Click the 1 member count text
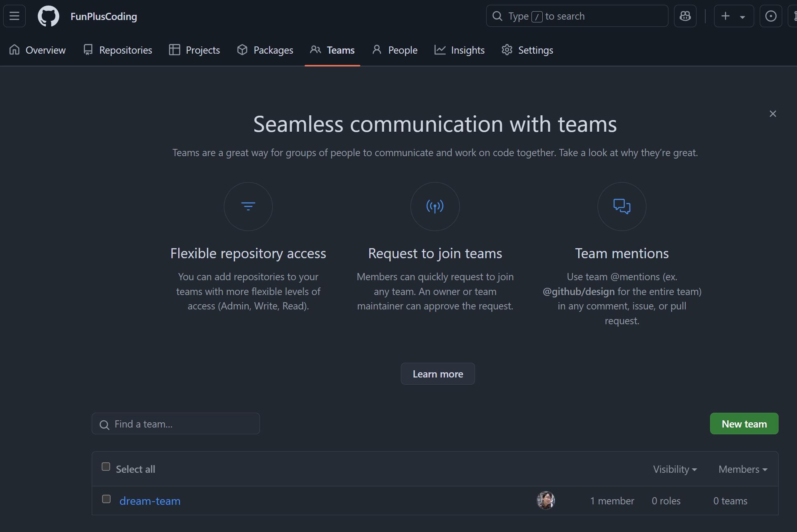The image size is (797, 532). [612, 501]
